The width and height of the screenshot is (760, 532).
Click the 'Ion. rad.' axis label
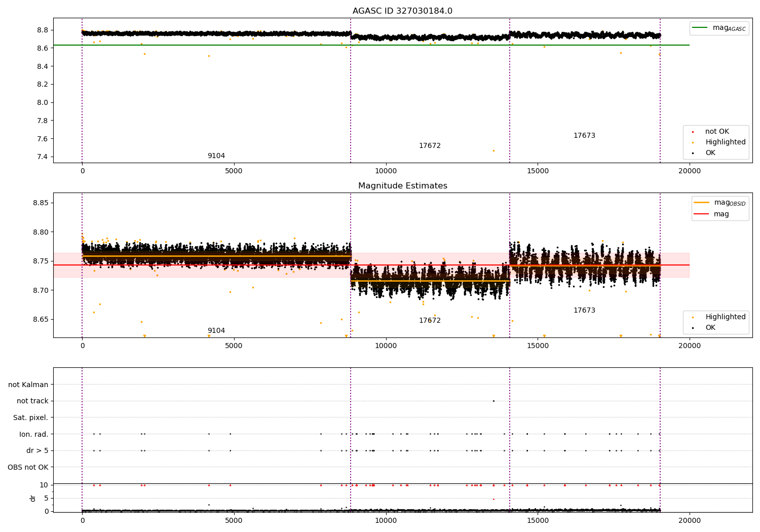point(34,434)
